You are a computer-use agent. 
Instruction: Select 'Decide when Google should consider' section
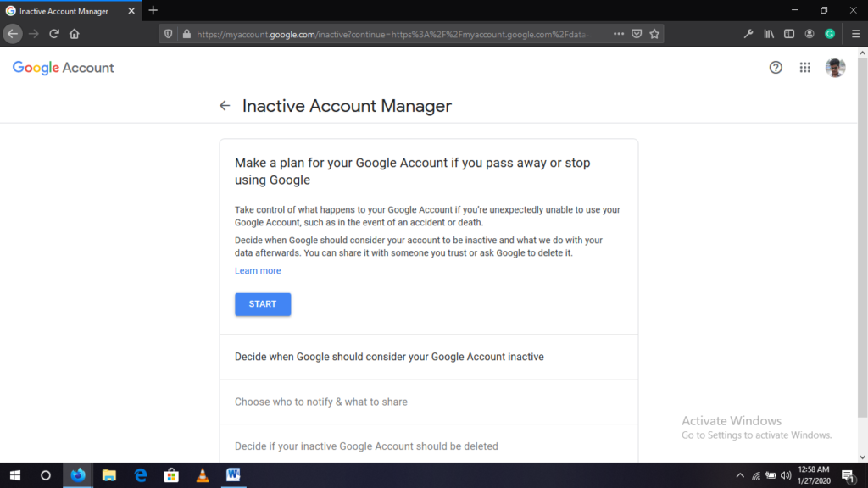click(428, 357)
